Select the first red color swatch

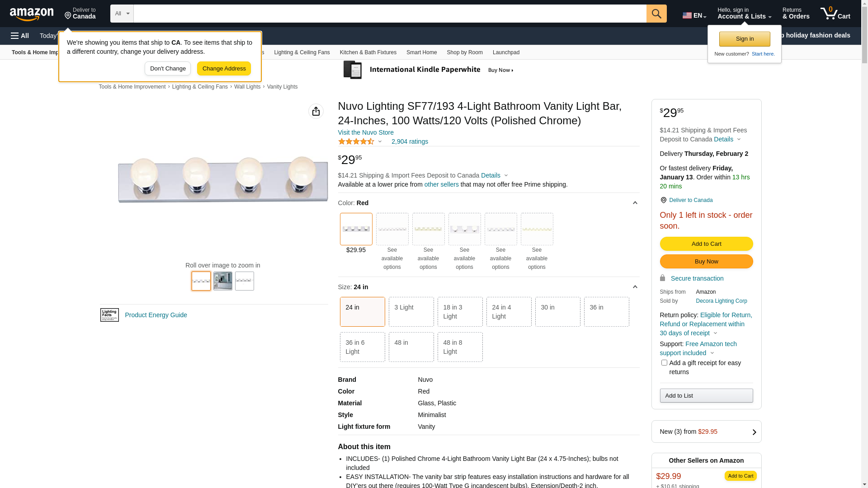(356, 229)
